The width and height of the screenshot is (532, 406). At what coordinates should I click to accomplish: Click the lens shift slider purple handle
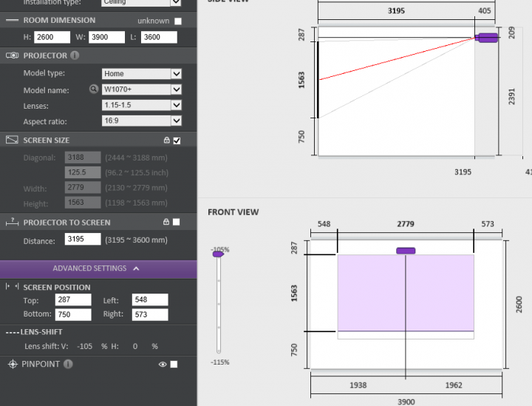coord(218,254)
